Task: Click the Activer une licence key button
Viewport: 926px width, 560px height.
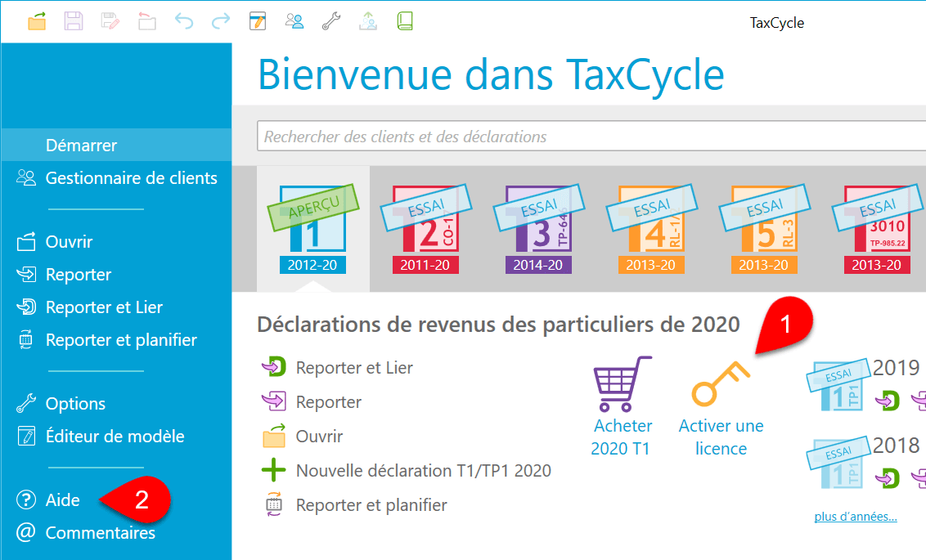Action: [x=721, y=409]
